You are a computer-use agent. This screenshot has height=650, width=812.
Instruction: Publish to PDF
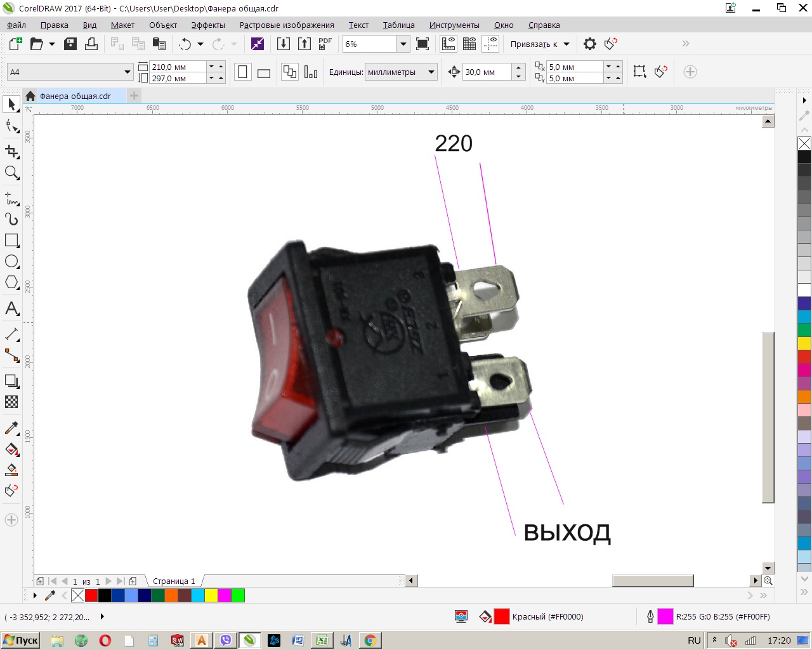325,44
